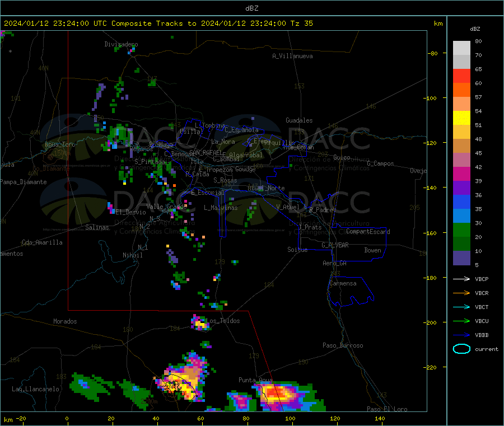Select the orange 57-60 dBZ color swatch
504x426 pixels.
pos(461,90)
